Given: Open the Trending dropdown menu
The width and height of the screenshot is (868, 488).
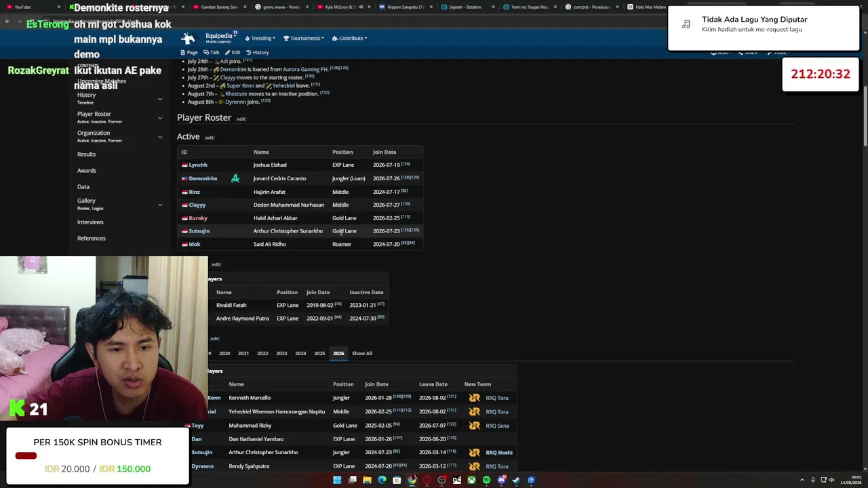Looking at the screenshot, I should pos(259,38).
